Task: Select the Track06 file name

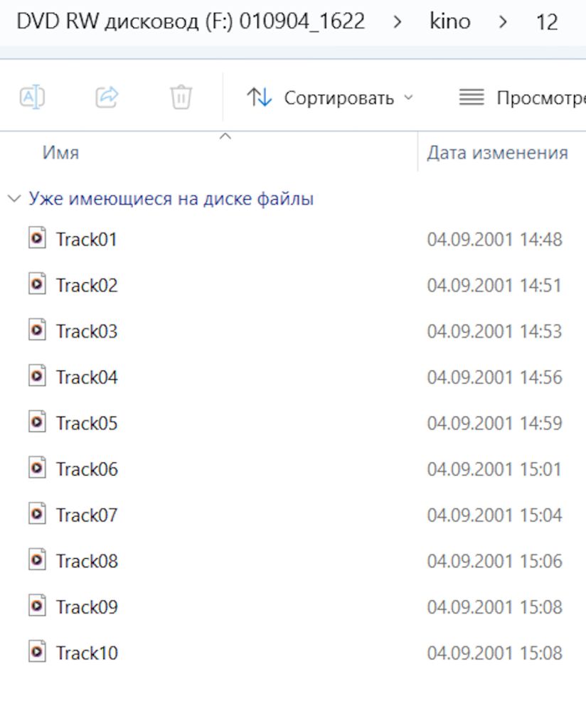Action: coord(87,469)
